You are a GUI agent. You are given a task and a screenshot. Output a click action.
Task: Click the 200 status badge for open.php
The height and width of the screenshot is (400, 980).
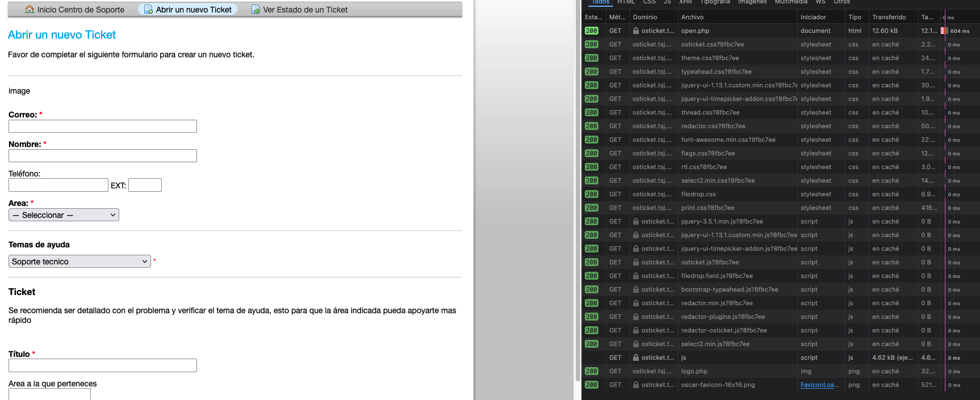pyautogui.click(x=592, y=31)
